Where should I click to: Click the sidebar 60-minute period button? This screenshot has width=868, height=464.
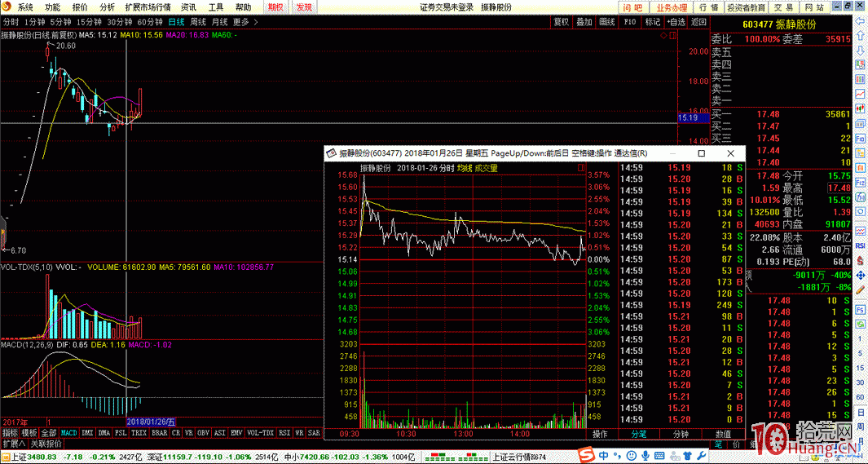tap(860, 397)
